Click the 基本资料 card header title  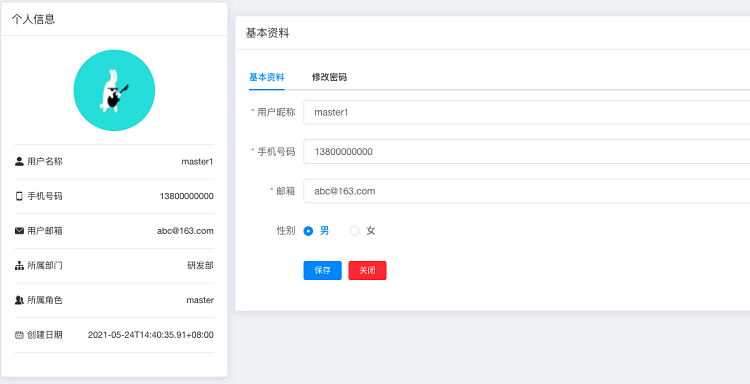(x=267, y=33)
